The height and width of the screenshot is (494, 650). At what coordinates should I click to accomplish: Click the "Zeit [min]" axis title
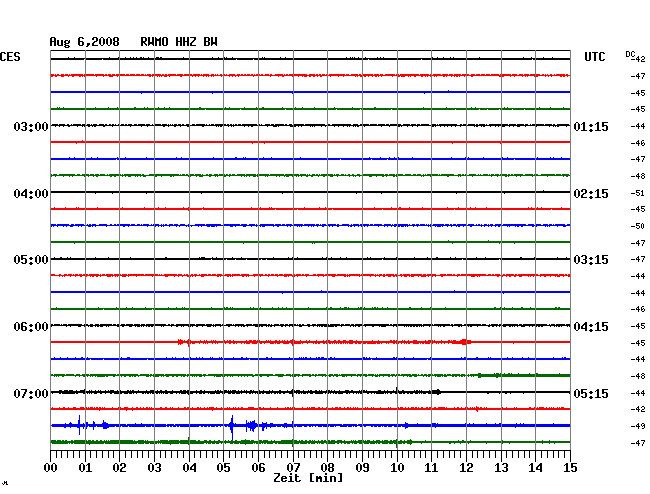click(308, 478)
